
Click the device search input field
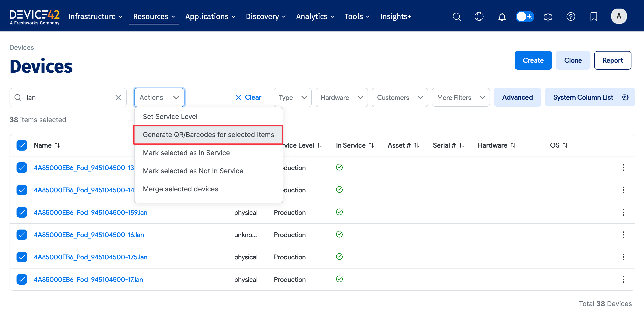pos(67,97)
